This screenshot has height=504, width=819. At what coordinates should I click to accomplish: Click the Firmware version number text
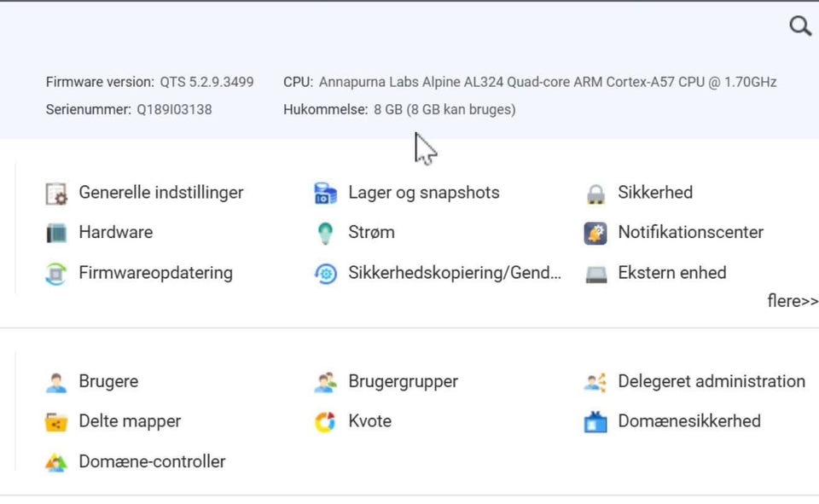[206, 82]
